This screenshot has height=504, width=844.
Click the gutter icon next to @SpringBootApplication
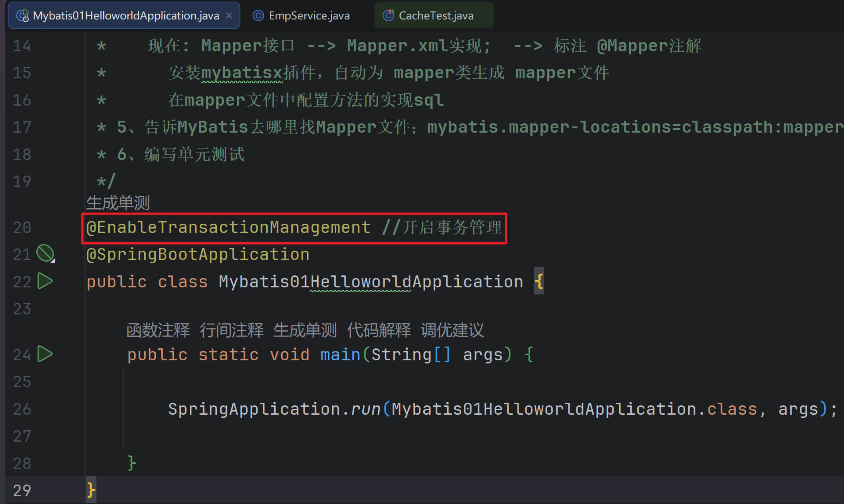(x=45, y=254)
